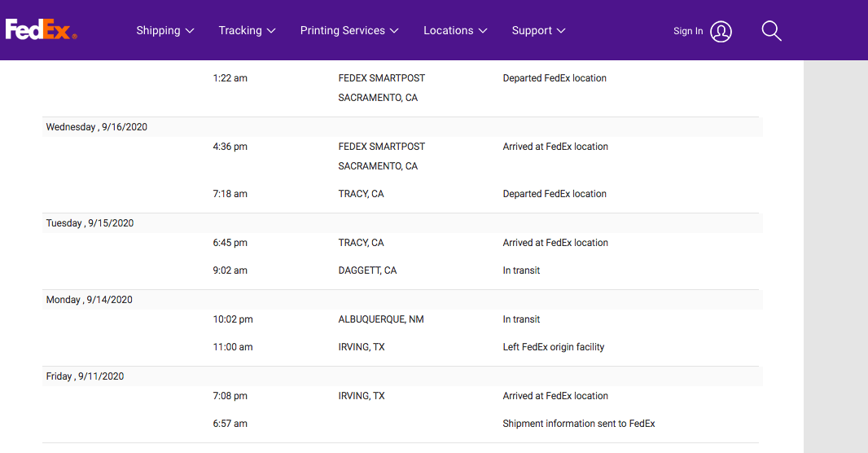Click Arrived at FedEx location at 4:36 pm
This screenshot has height=453, width=868.
(x=556, y=147)
